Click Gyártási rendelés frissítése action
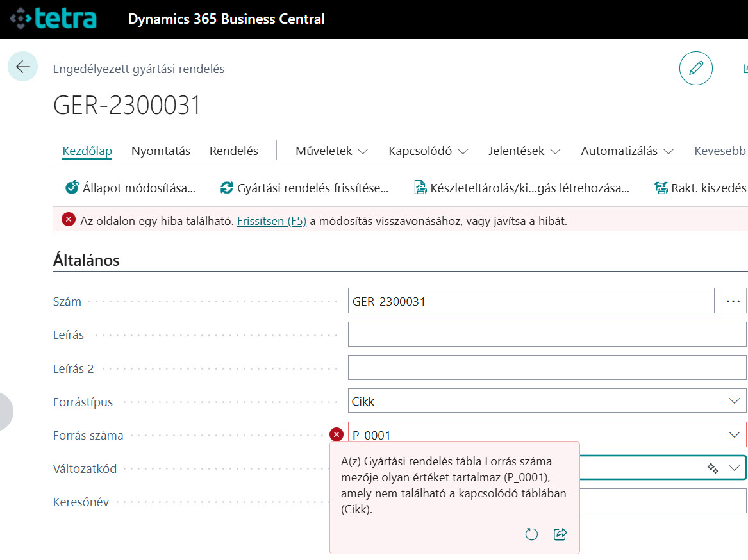The image size is (748, 560). pyautogui.click(x=304, y=188)
